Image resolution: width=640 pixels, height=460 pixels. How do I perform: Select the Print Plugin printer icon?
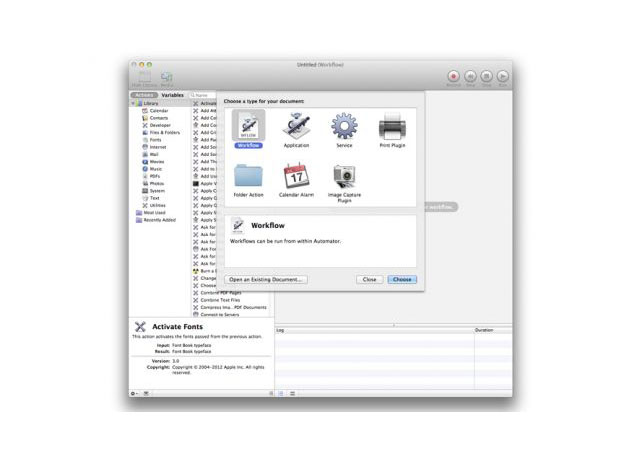(392, 126)
